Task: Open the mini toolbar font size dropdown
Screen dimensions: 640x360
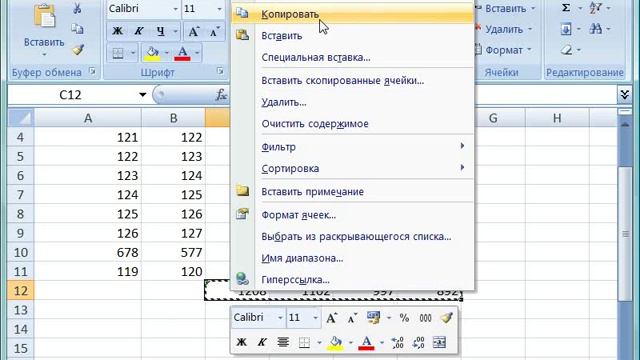Action: click(315, 318)
